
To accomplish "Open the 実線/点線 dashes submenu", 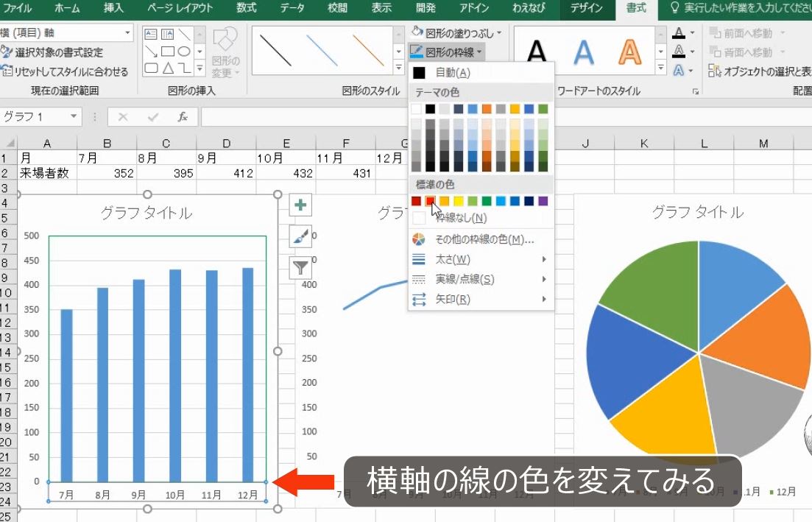I will [x=481, y=280].
